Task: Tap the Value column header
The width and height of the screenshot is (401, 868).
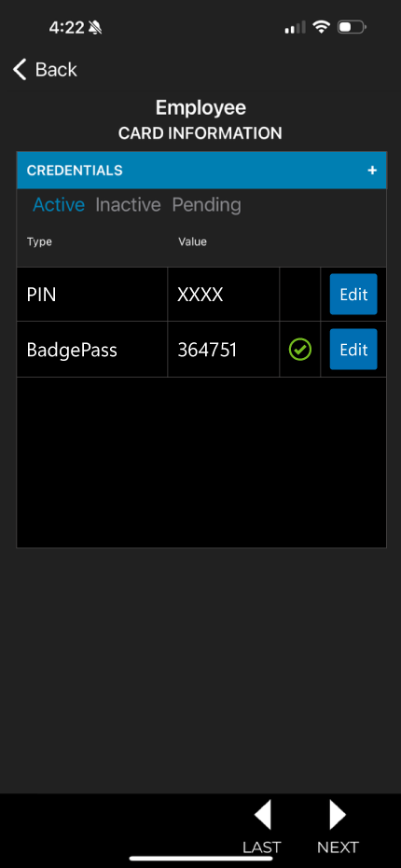Action: (x=192, y=241)
